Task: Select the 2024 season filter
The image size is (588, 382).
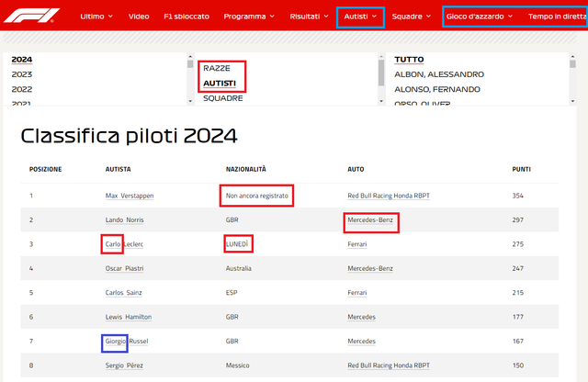Action: click(x=22, y=60)
